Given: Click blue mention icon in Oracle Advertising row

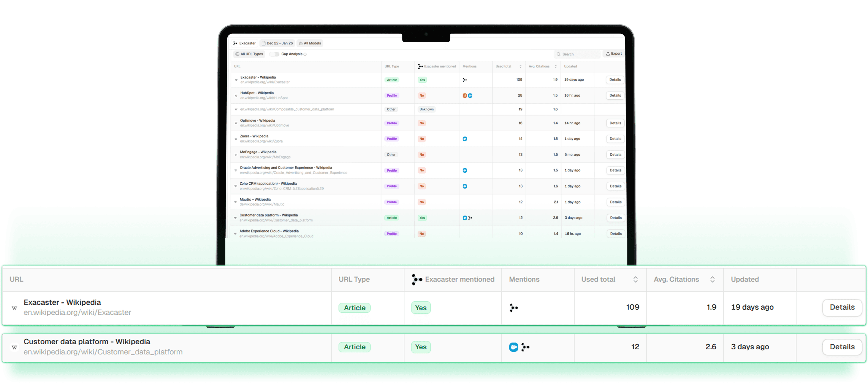Looking at the screenshot, I should 465,171.
